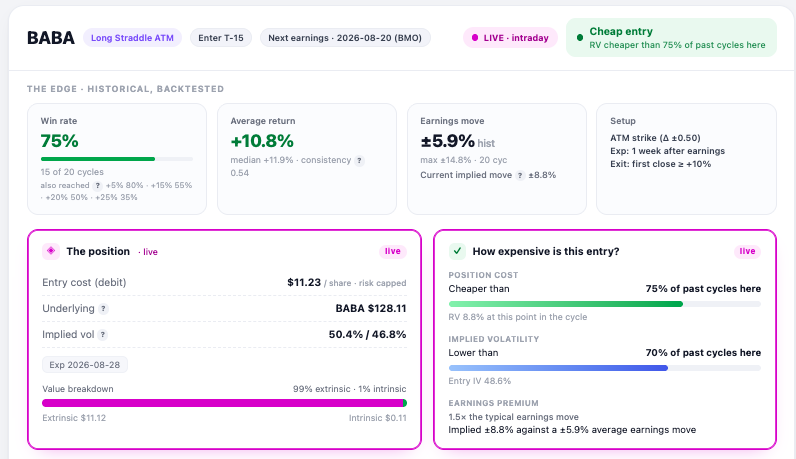The height and width of the screenshot is (459, 796).
Task: Click the Enter T-15 pill
Action: tap(221, 38)
